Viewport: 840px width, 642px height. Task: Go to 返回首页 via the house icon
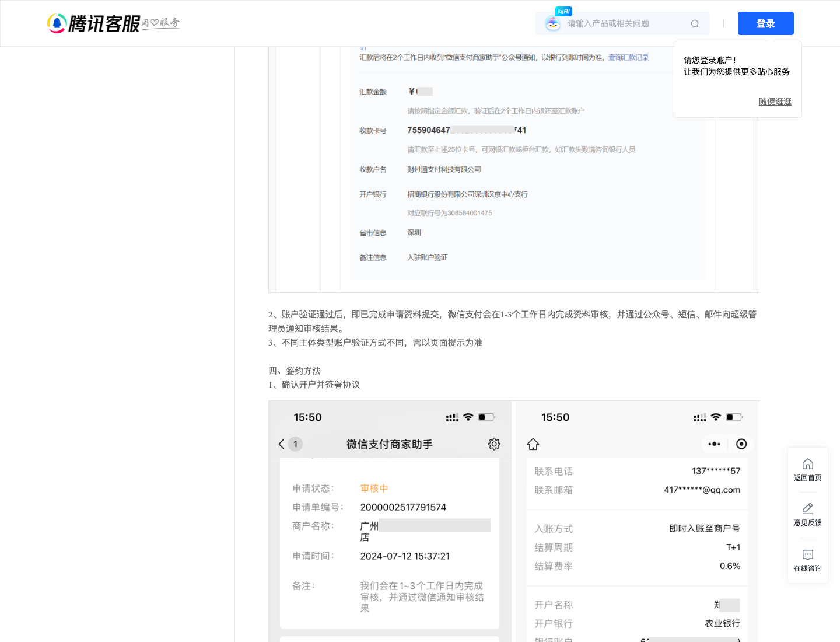808,464
